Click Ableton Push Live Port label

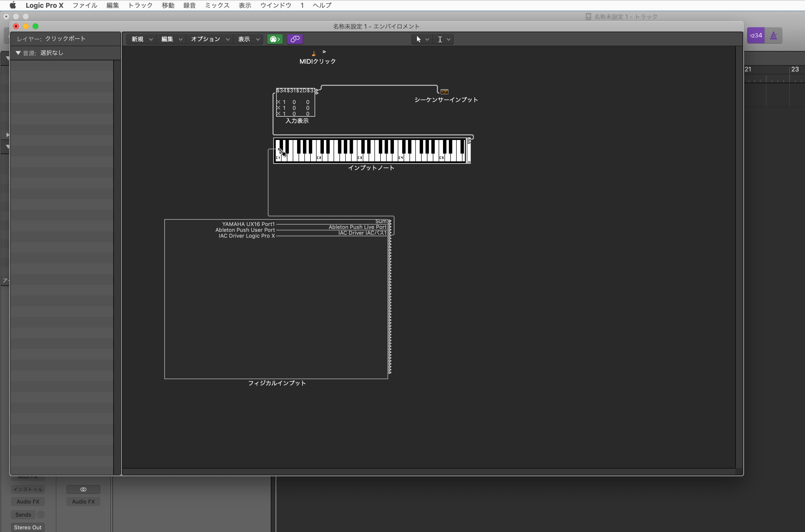tap(357, 227)
